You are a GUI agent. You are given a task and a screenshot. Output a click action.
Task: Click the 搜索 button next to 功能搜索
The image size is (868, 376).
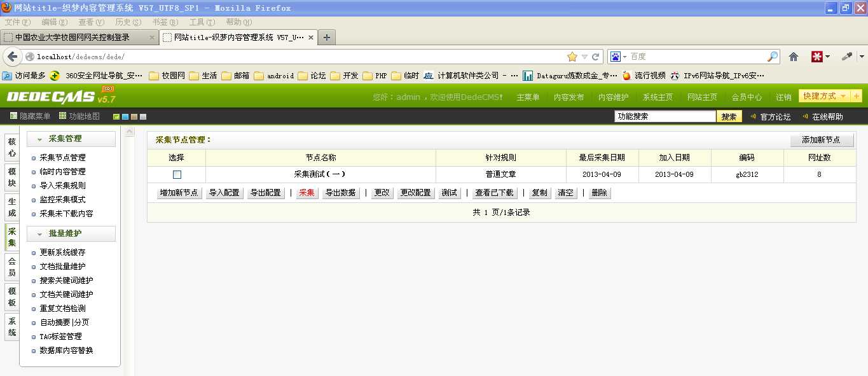click(729, 116)
